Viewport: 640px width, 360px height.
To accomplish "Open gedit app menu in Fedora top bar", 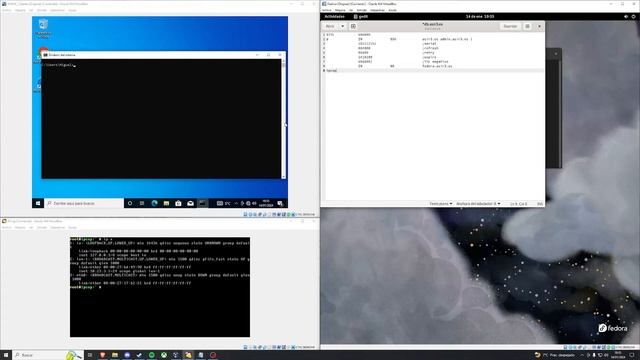I will [x=361, y=17].
